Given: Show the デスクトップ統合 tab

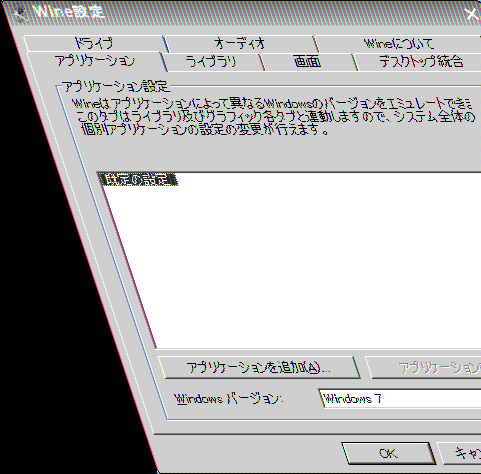Looking at the screenshot, I should 420,62.
